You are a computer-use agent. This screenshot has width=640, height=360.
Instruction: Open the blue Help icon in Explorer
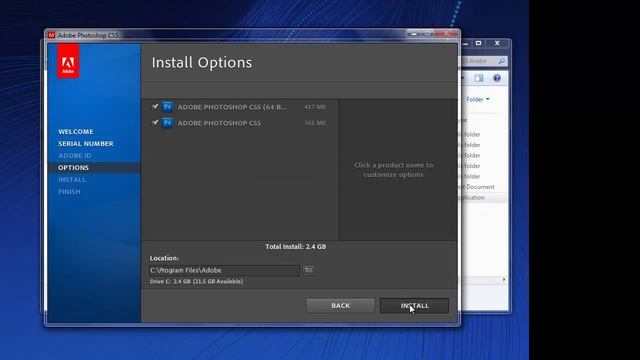tap(497, 78)
